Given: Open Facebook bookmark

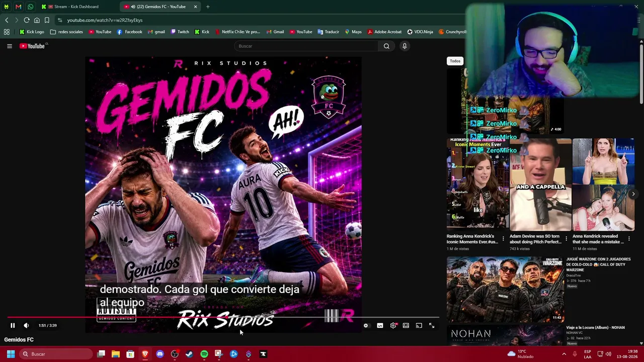Looking at the screenshot, I should tap(129, 32).
